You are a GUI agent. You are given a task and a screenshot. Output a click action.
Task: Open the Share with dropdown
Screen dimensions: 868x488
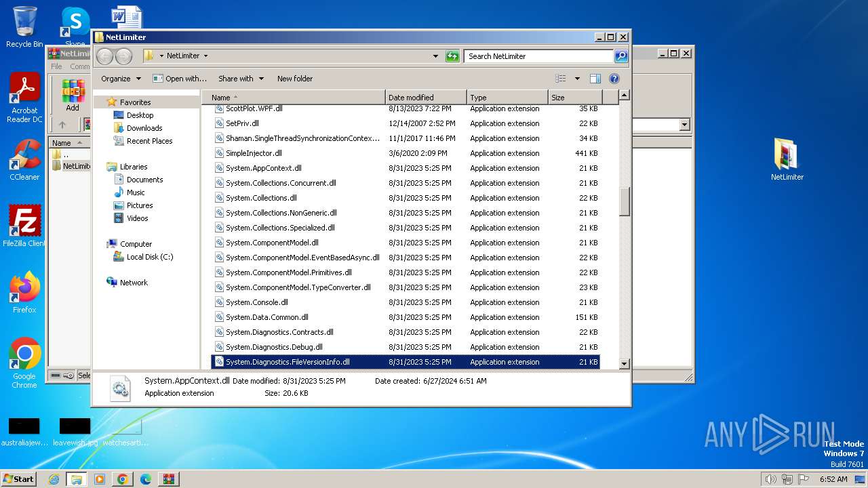pyautogui.click(x=241, y=79)
